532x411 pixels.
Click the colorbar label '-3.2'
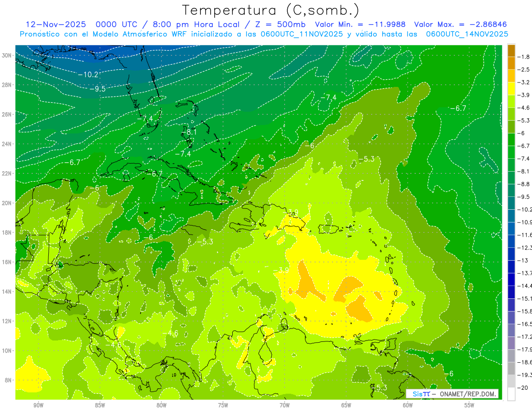pyautogui.click(x=524, y=82)
